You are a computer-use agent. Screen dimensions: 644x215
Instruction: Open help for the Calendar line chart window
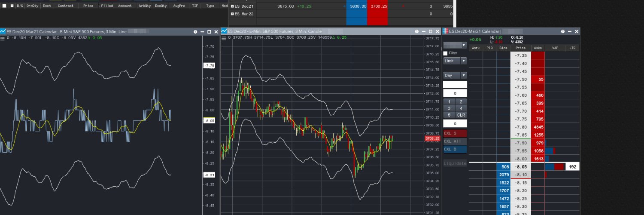pyautogui.click(x=195, y=32)
